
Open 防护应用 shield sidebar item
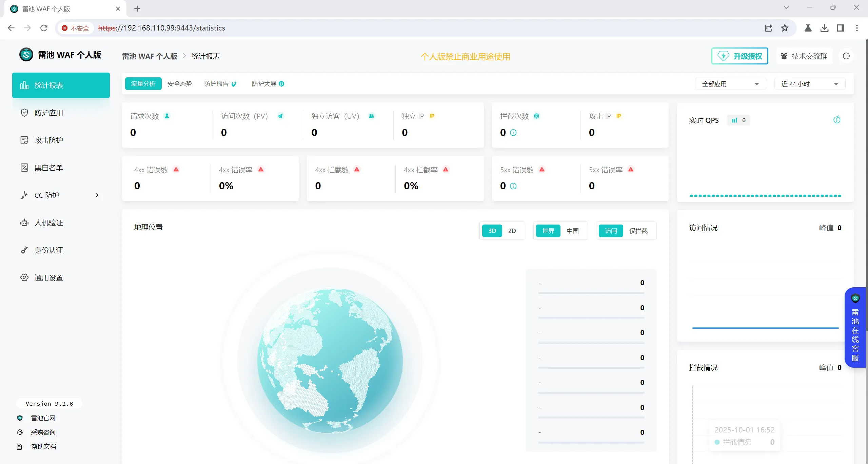pos(49,113)
